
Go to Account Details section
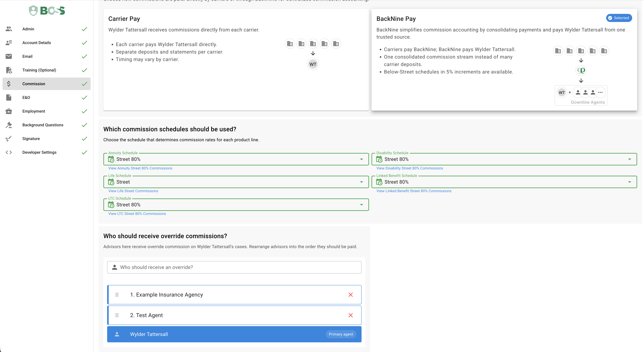47,43
